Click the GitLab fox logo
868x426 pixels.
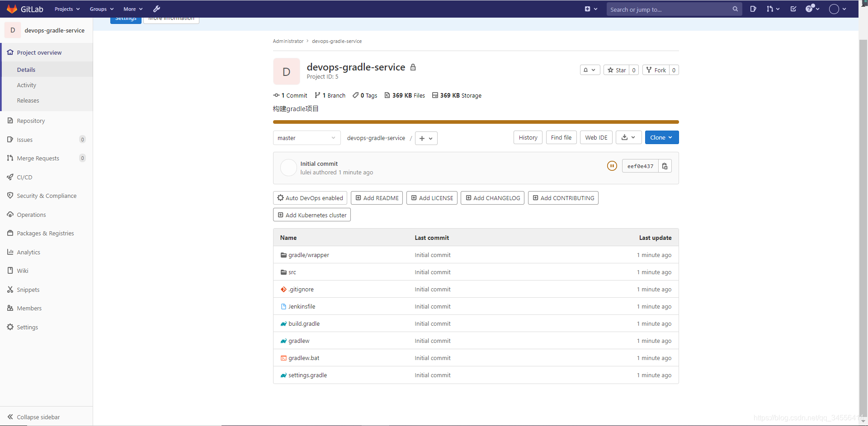click(11, 9)
